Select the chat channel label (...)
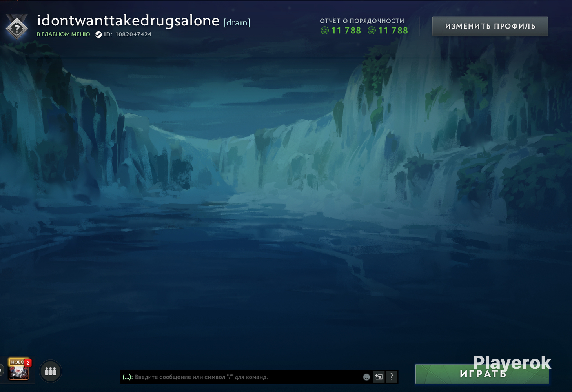Image resolution: width=572 pixels, height=392 pixels. pyautogui.click(x=128, y=377)
